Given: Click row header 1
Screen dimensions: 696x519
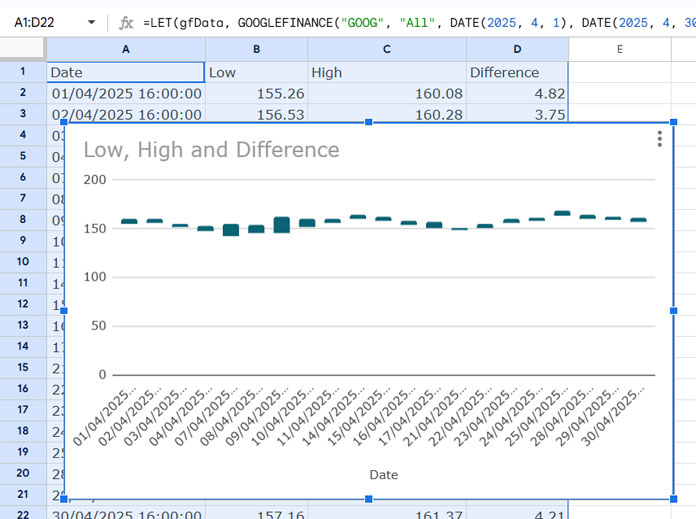Looking at the screenshot, I should click(23, 71).
